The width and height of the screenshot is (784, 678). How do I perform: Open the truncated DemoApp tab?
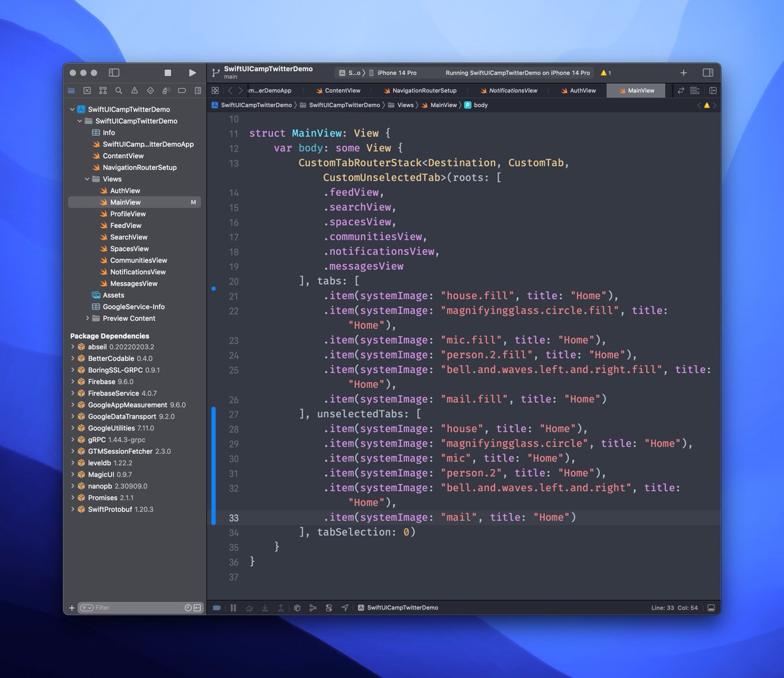tap(270, 91)
